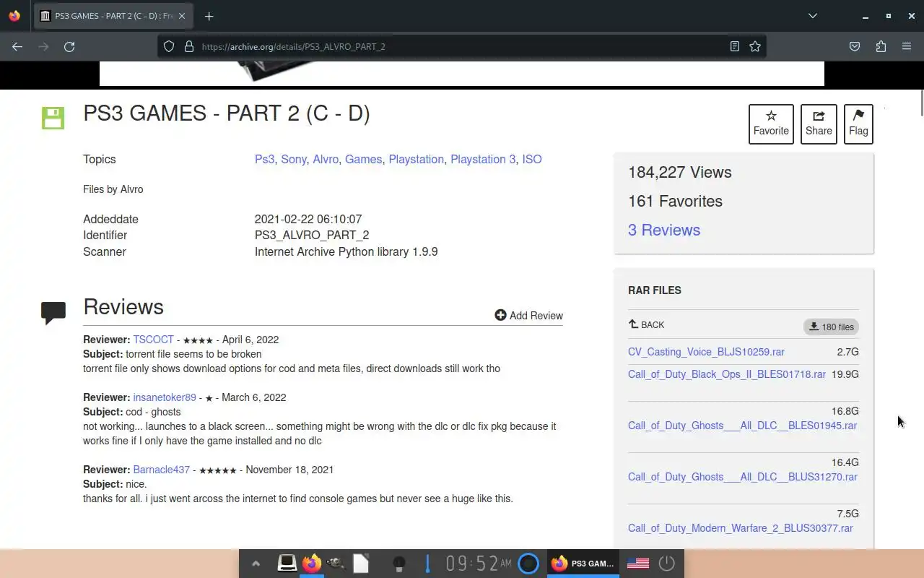This screenshot has height=578, width=924.
Task: Open Call_of_Duty_Ghosts BLES01945.rar link
Action: tap(742, 426)
